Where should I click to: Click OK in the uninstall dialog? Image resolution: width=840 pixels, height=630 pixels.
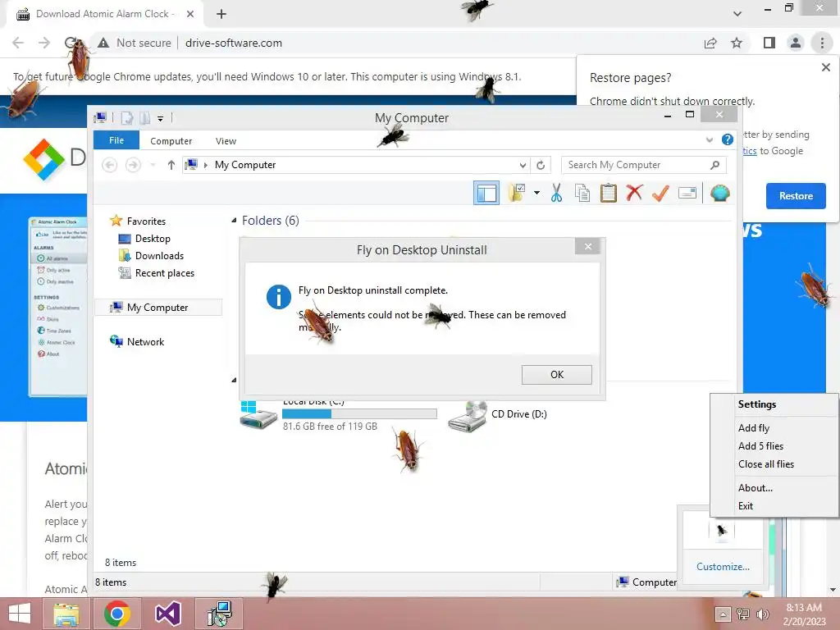click(557, 374)
